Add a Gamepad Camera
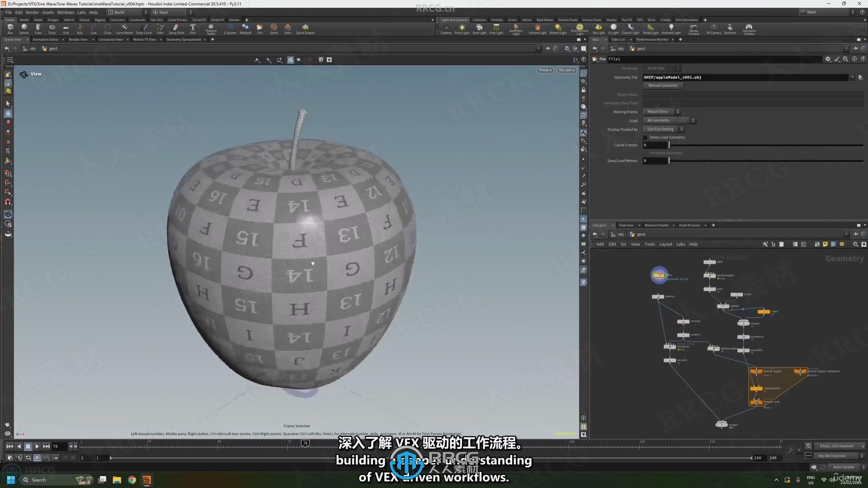868x488 pixels. coord(749,29)
